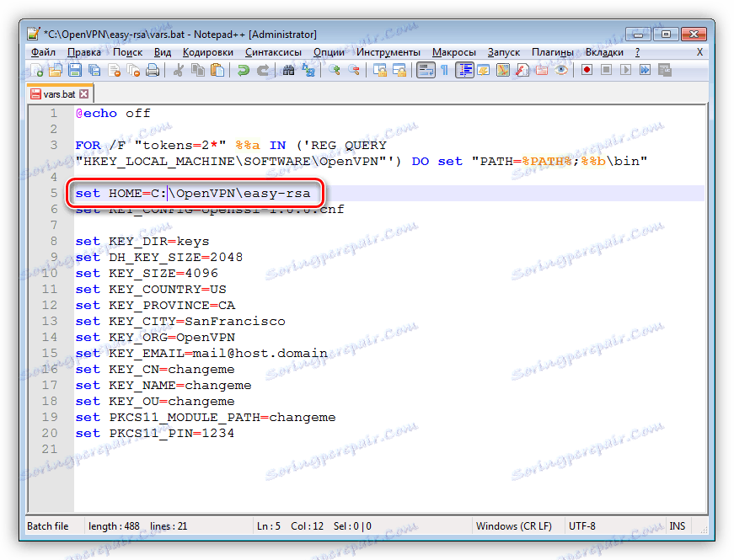Toggle the Document Map icon
Screen dimensions: 734x560
coord(503,71)
